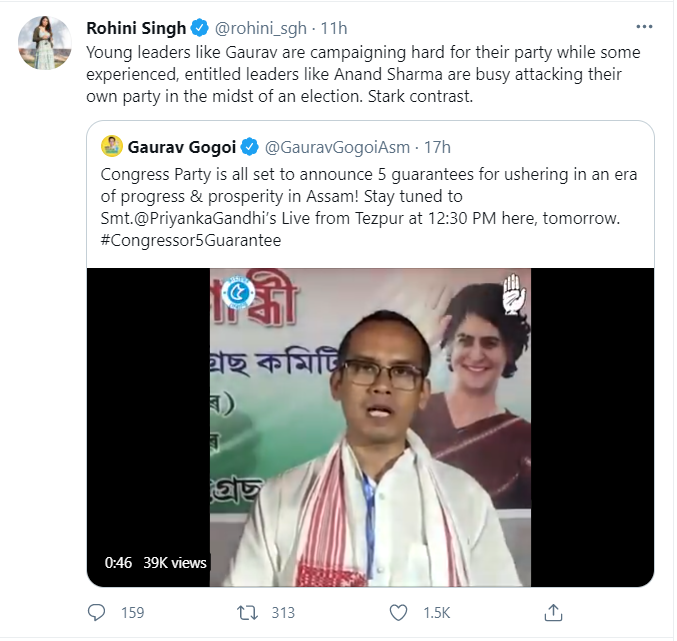Open the @GauravGogoiAsm handle

(337, 147)
